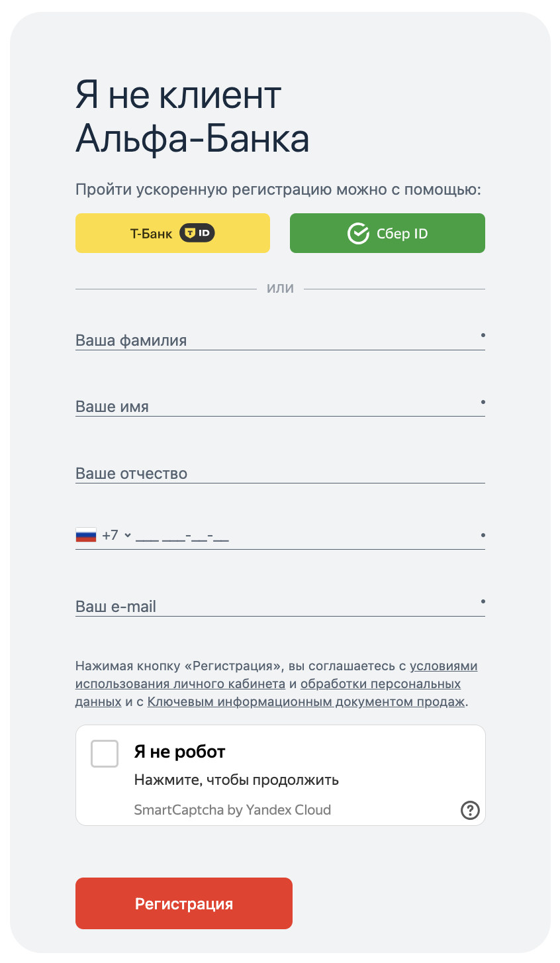Check the "Я не робот" checkbox
Image resolution: width=560 pixels, height=963 pixels.
point(105,754)
